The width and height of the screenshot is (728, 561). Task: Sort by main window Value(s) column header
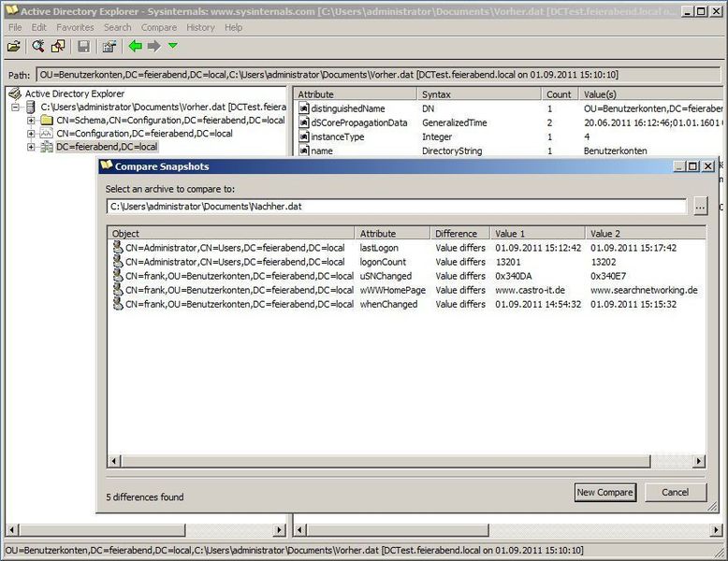point(651,94)
